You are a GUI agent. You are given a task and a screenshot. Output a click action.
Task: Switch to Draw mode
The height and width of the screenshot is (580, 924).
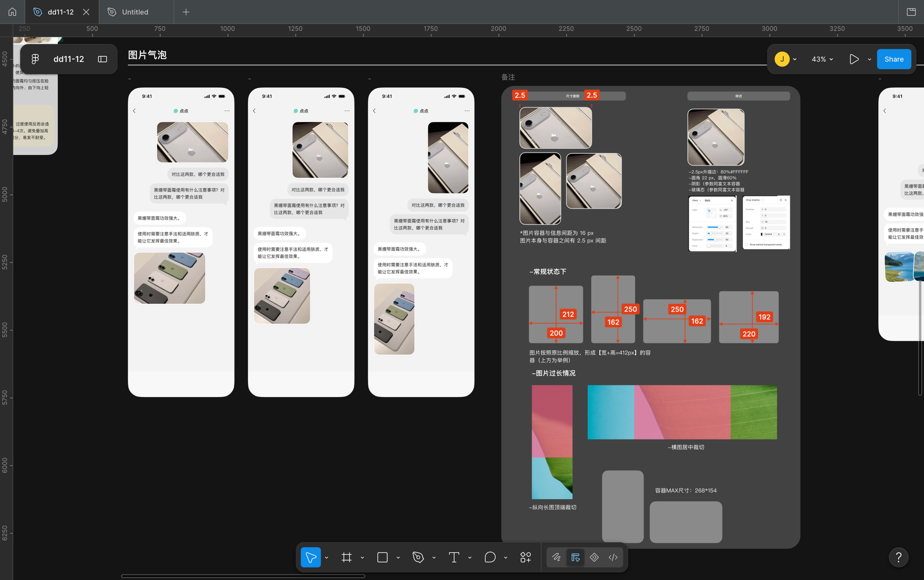pyautogui.click(x=556, y=557)
